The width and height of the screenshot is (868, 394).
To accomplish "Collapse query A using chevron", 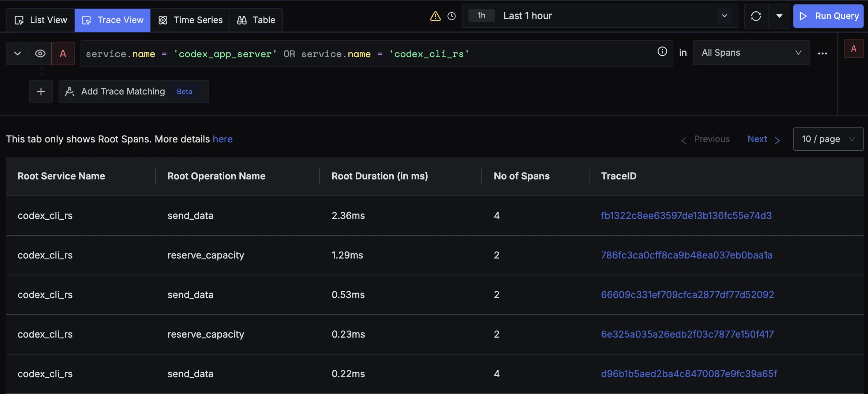I will pyautogui.click(x=17, y=53).
